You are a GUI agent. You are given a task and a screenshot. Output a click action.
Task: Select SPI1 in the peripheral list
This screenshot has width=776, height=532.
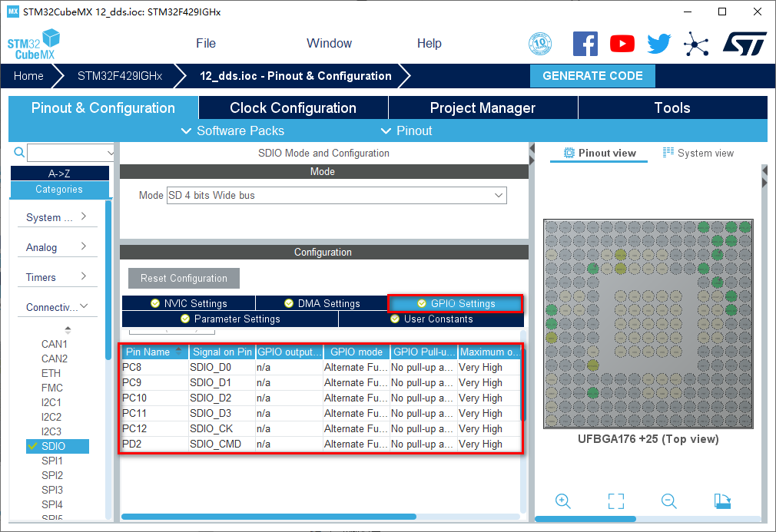coord(52,461)
